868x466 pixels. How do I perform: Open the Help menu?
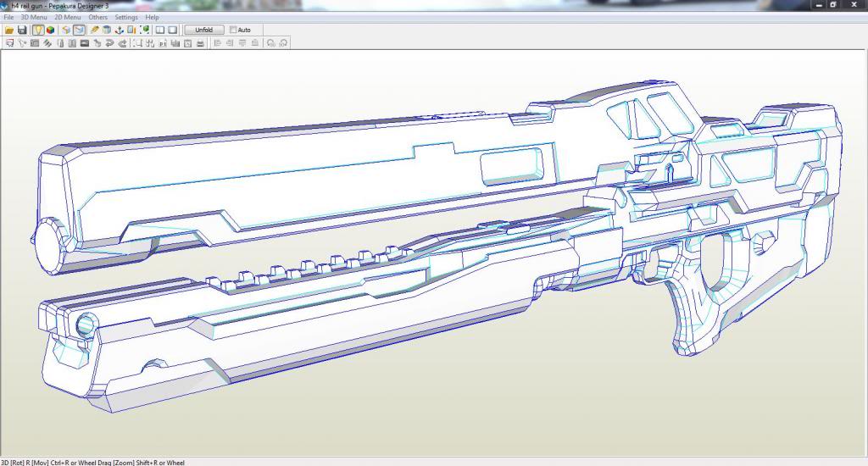click(x=153, y=17)
